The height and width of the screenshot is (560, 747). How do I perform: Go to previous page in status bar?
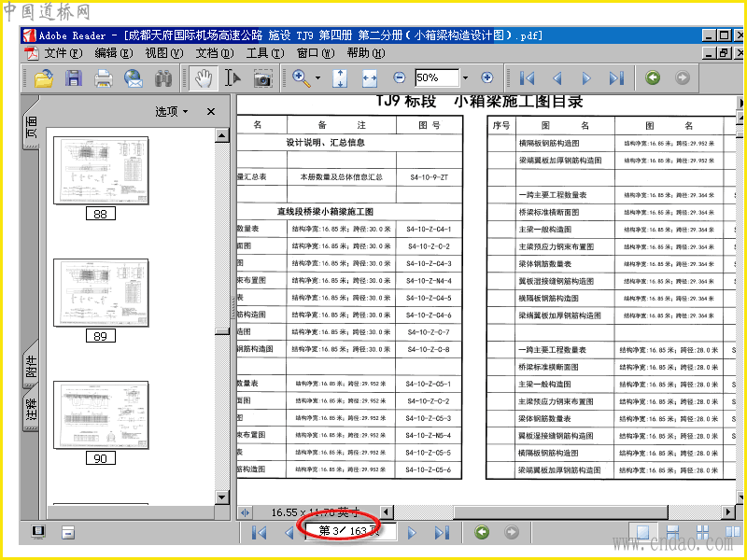(289, 532)
